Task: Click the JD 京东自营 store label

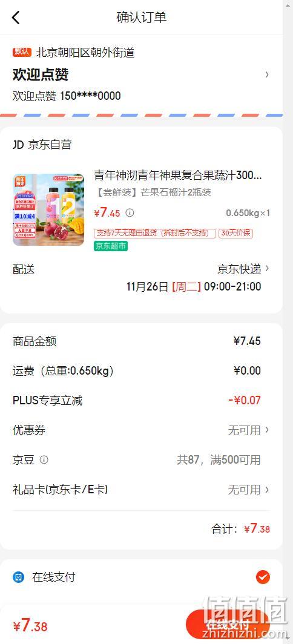Action: pyautogui.click(x=42, y=144)
